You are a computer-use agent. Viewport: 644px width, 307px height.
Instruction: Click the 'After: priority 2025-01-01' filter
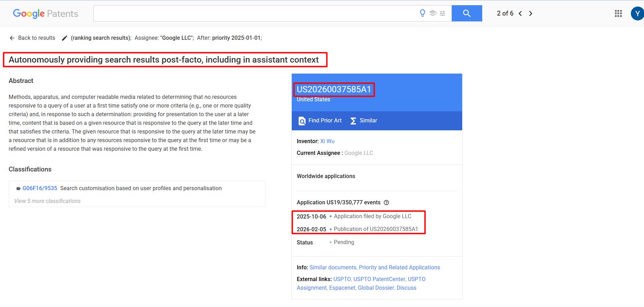click(x=230, y=38)
